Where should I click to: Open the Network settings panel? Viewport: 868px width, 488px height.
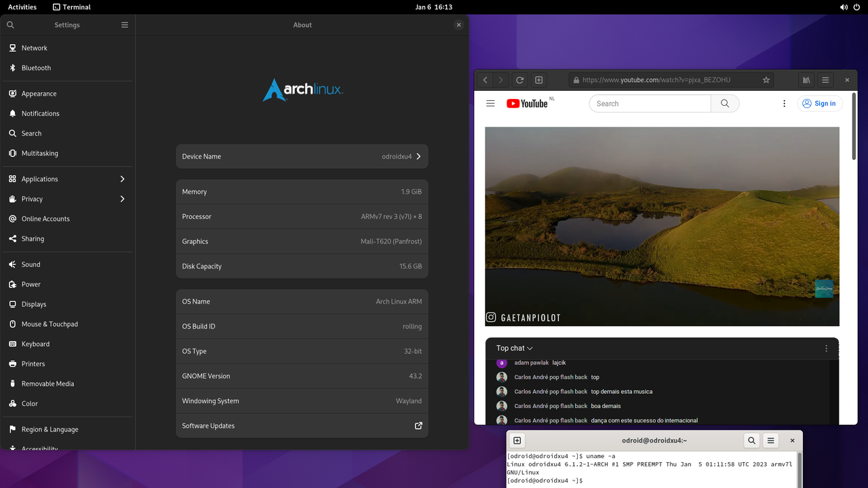click(67, 48)
